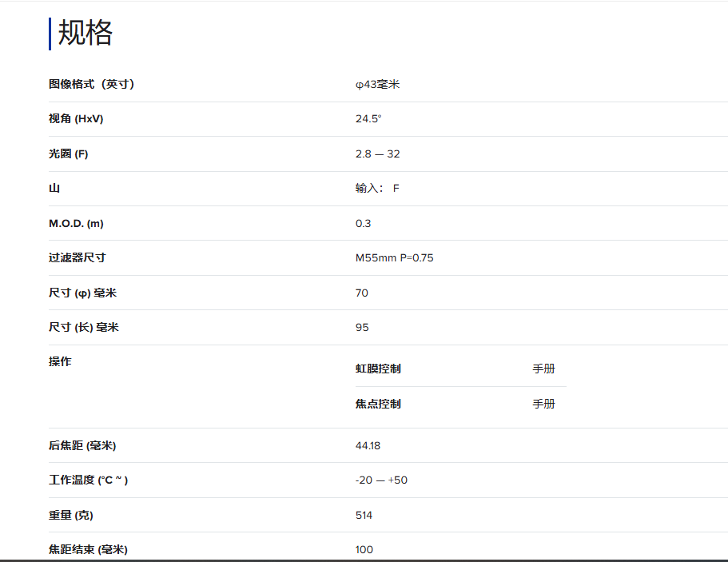Click the weight value 514
728x562 pixels.
coord(364,515)
